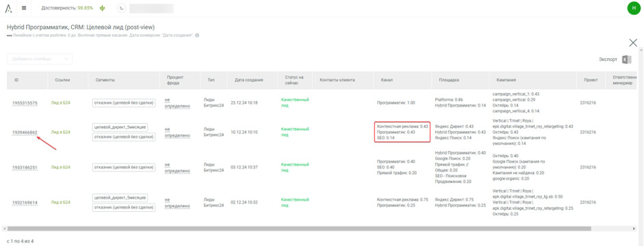The image size is (644, 246).
Task: Click Программатик: 1.00 channel value
Action: 396,103
